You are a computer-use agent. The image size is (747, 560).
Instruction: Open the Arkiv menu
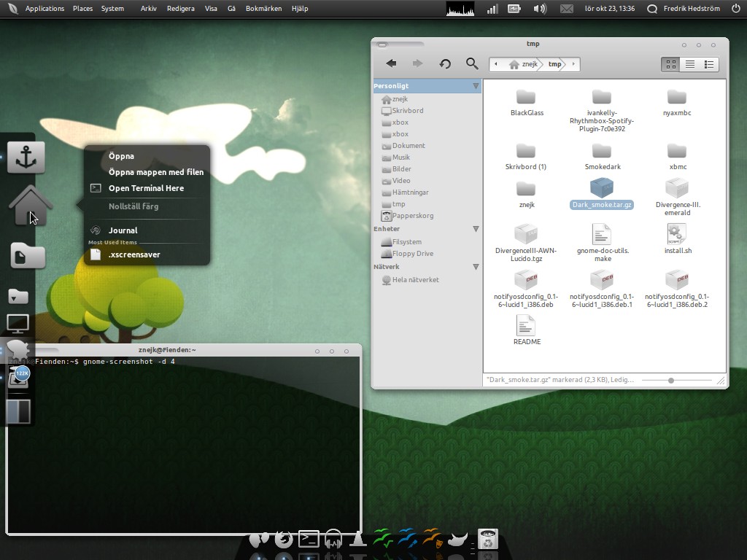(149, 9)
